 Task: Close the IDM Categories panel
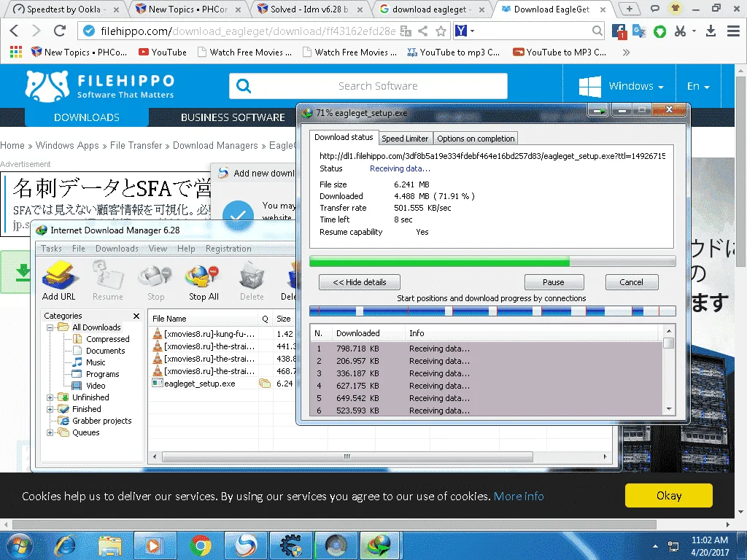(x=136, y=316)
